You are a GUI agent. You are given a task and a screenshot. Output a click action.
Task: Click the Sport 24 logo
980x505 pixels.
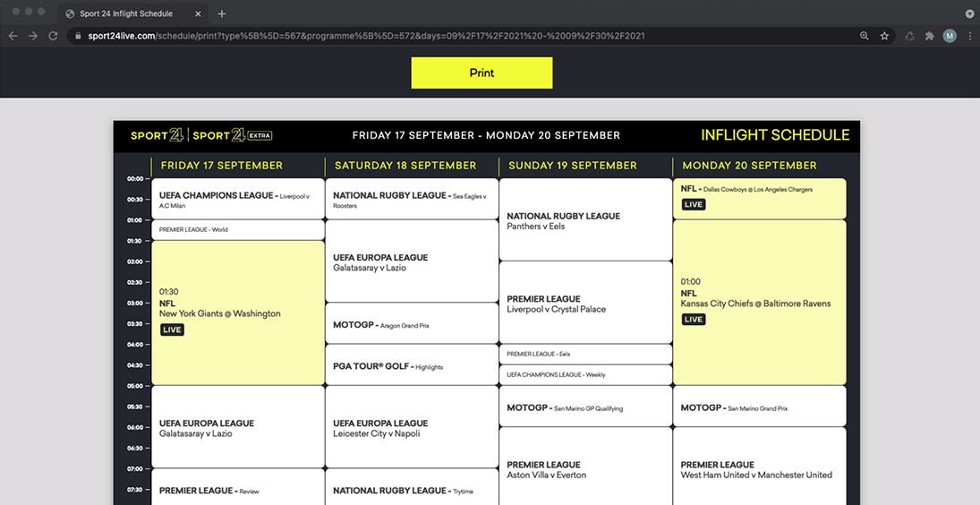[157, 135]
